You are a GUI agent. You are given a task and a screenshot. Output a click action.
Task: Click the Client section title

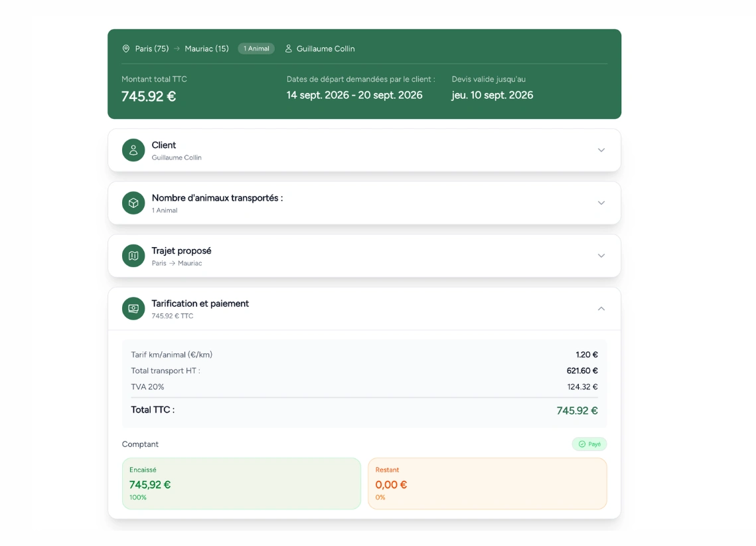tap(164, 145)
